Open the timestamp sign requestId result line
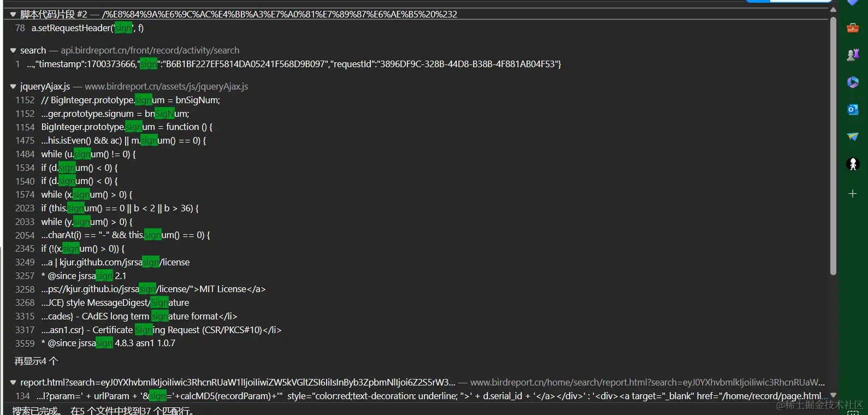The image size is (868, 415). click(294, 64)
